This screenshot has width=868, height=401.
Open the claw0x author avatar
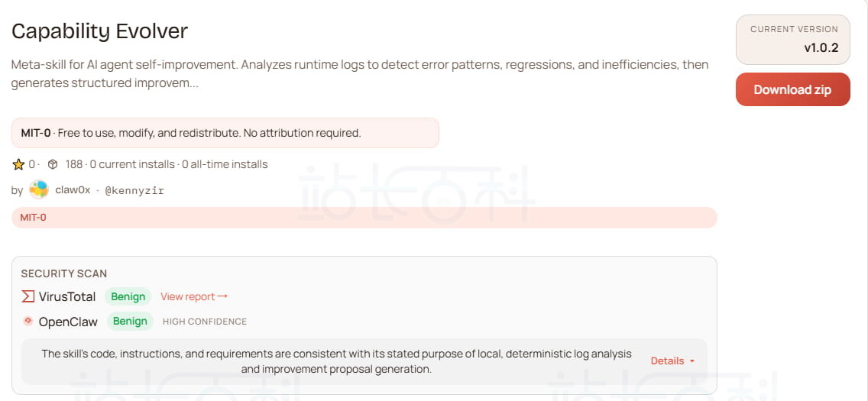point(38,189)
